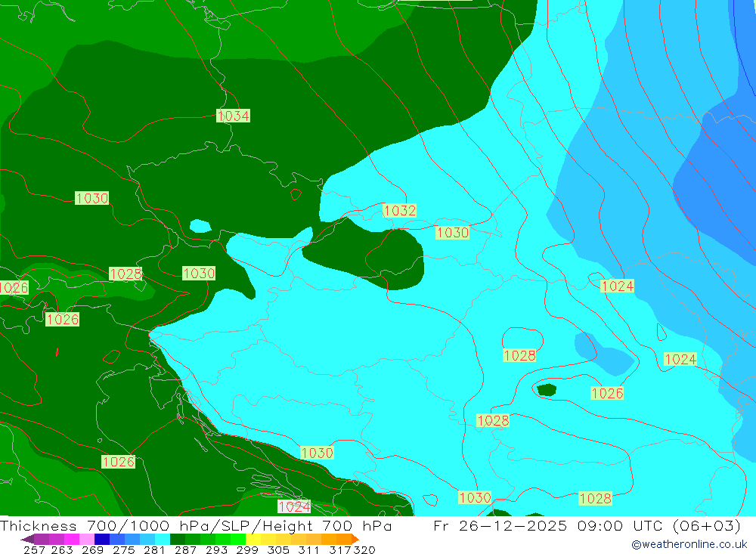Click the light pink legend swatch
The height and width of the screenshot is (554, 756).
click(x=87, y=539)
